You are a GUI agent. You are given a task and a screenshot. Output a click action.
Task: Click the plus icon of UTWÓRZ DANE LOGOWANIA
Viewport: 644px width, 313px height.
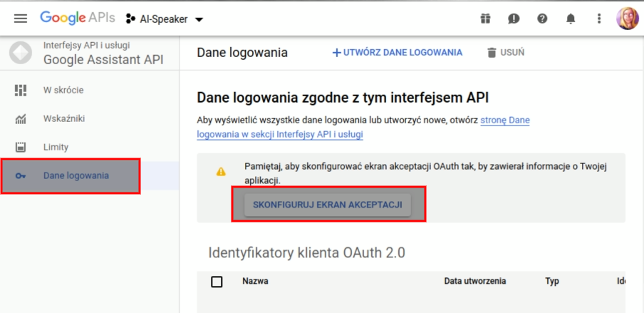coord(337,53)
